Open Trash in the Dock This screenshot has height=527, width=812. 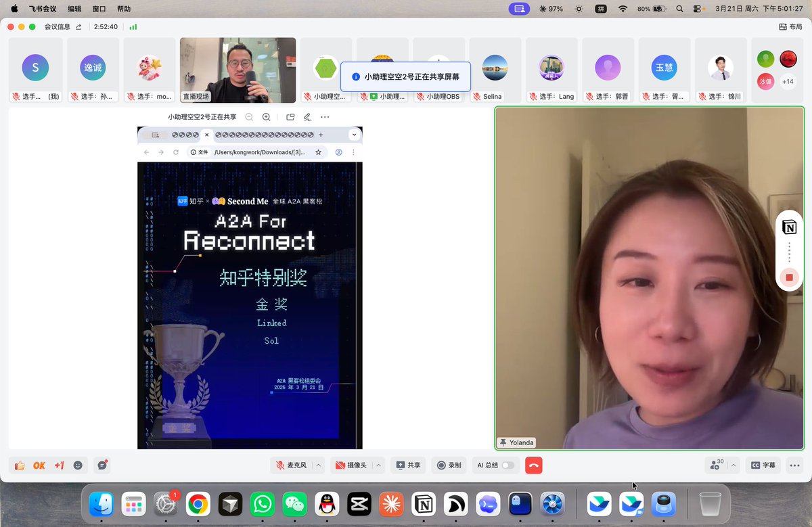pos(710,504)
